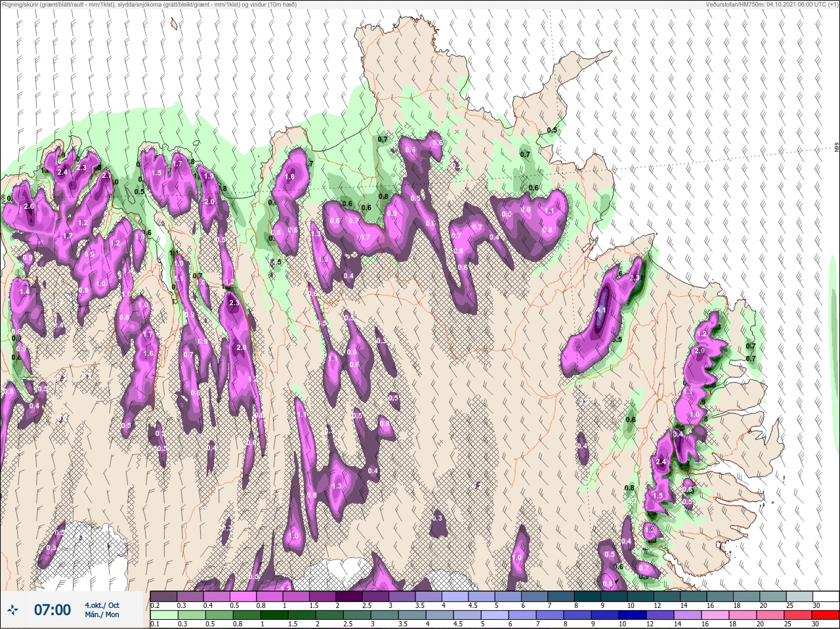Click the 4.1 precipitation value on the map
Screen dimensions: 840x629
pos(601,310)
